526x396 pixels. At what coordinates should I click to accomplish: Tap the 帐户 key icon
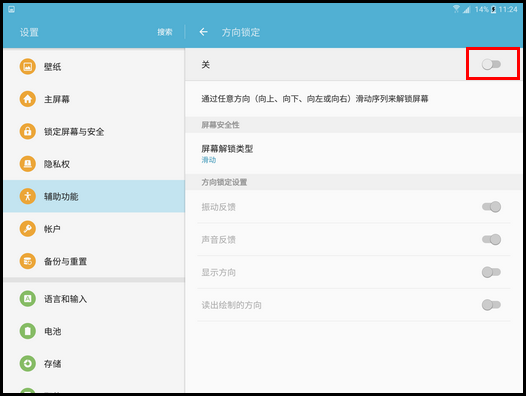28,229
